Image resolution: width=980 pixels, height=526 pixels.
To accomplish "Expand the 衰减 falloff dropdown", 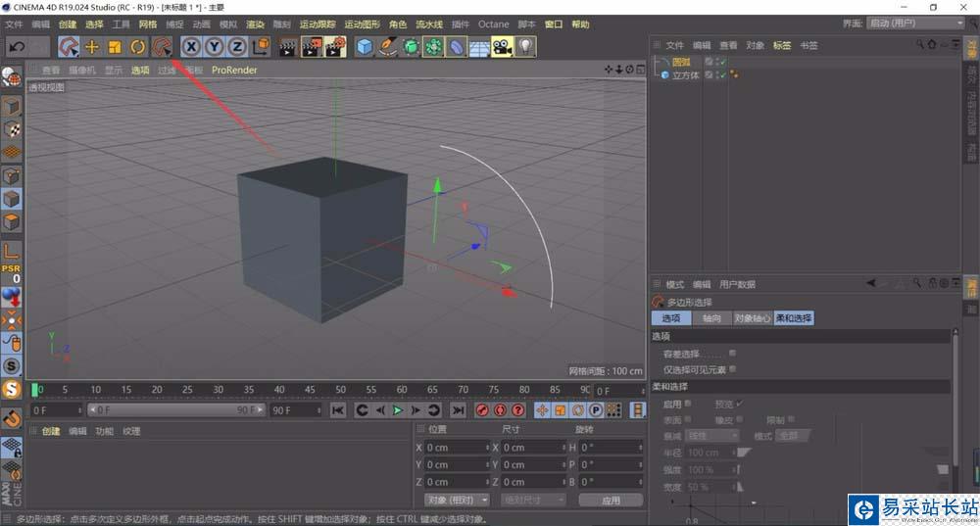I will 710,436.
